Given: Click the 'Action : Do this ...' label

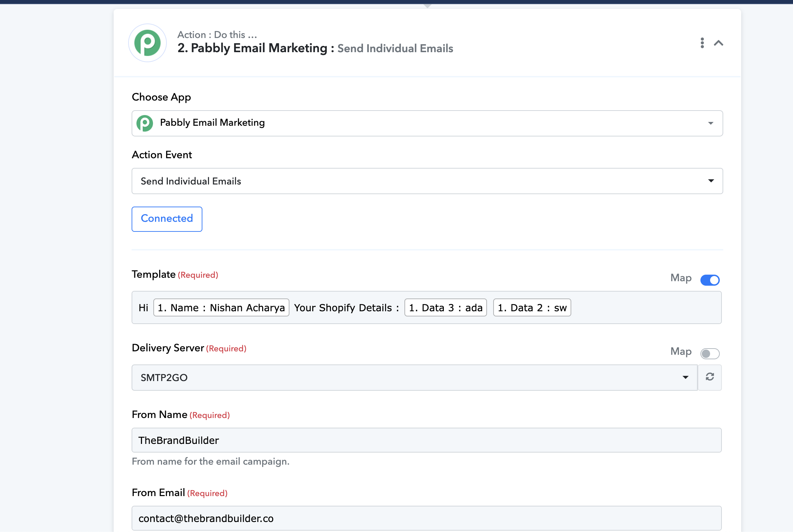Looking at the screenshot, I should tap(217, 35).
